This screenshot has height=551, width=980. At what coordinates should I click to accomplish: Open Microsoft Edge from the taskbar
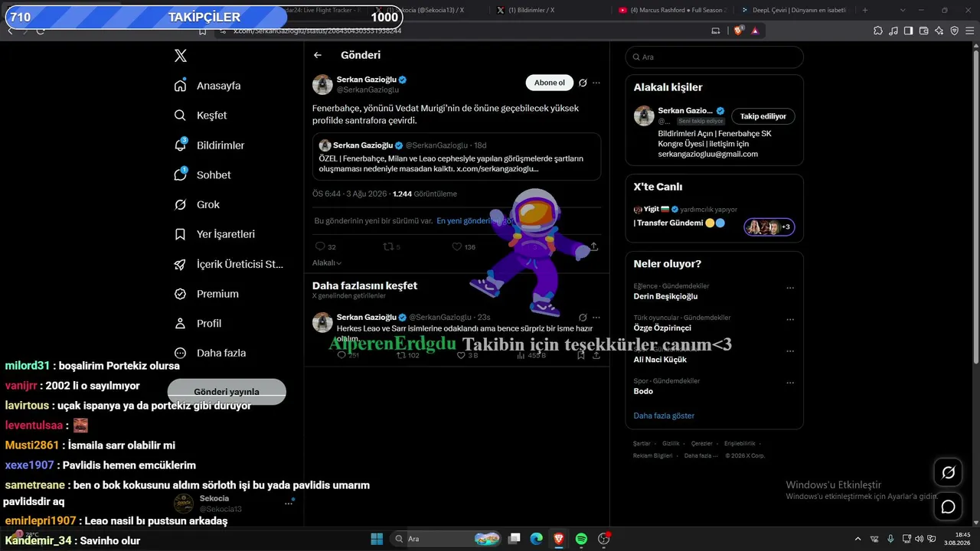(537, 539)
